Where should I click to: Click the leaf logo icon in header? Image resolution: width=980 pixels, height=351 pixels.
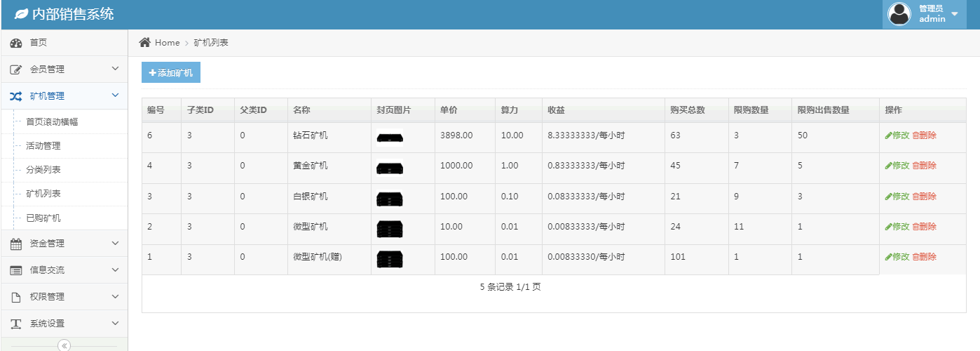[22, 14]
